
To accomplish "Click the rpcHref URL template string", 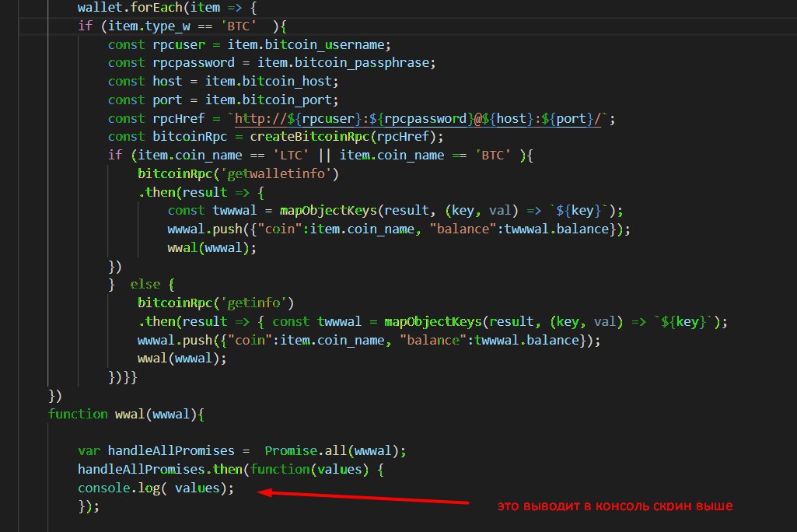I will click(418, 118).
